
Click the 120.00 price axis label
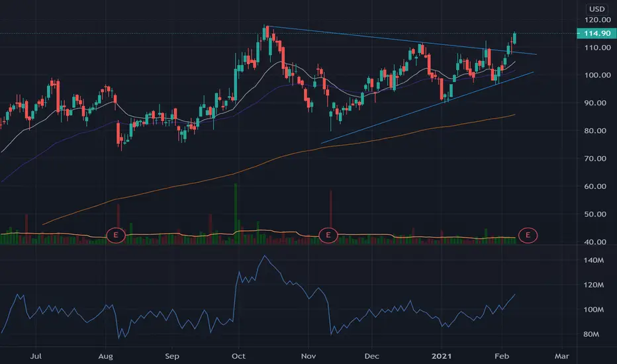click(x=597, y=20)
